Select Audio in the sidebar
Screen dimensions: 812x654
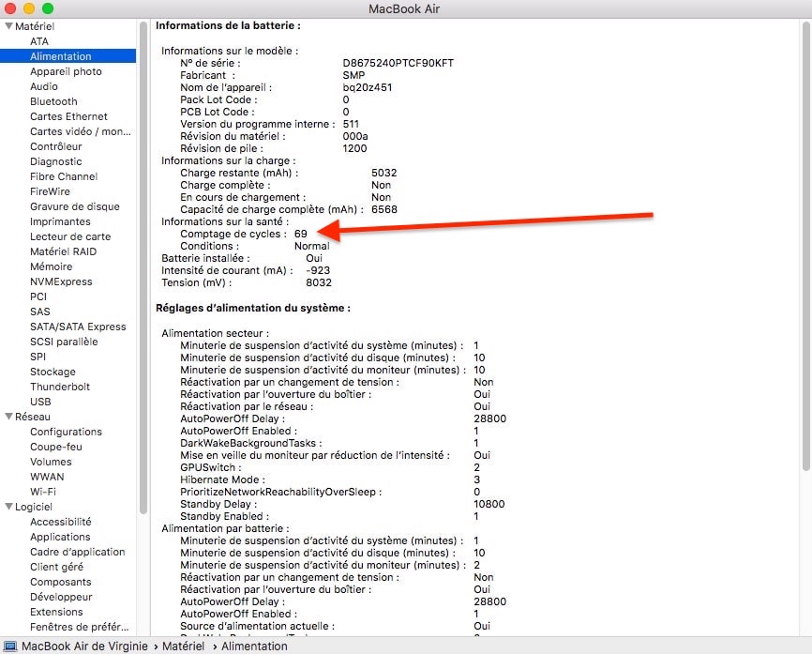[43, 86]
